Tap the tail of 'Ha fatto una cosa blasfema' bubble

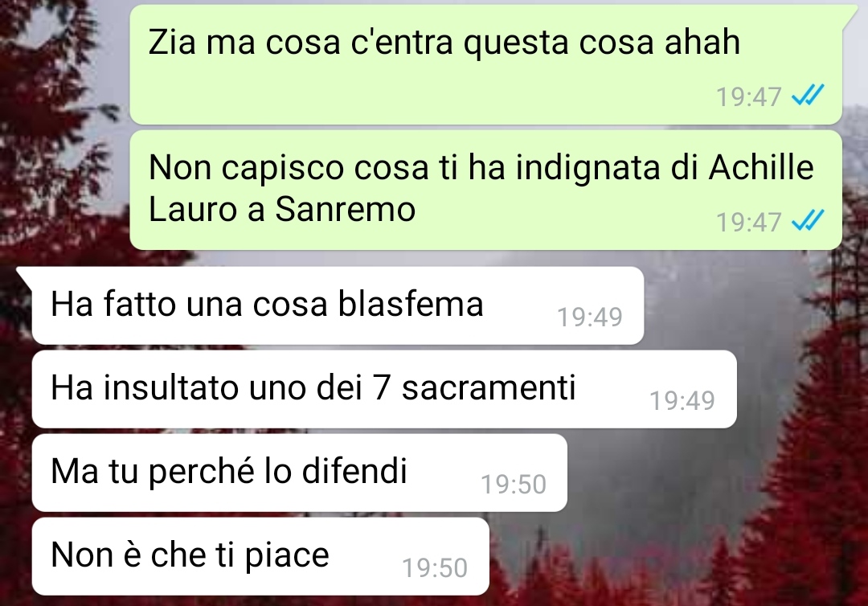(25, 276)
